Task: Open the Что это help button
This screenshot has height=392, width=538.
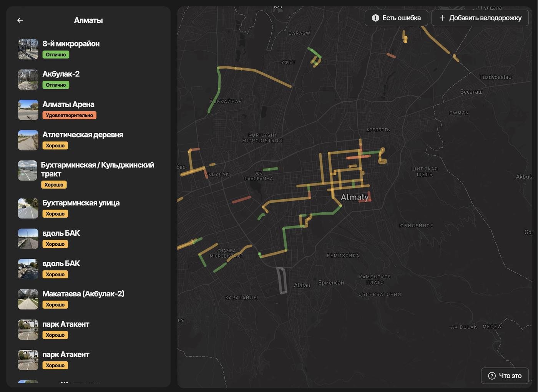Action: point(505,376)
